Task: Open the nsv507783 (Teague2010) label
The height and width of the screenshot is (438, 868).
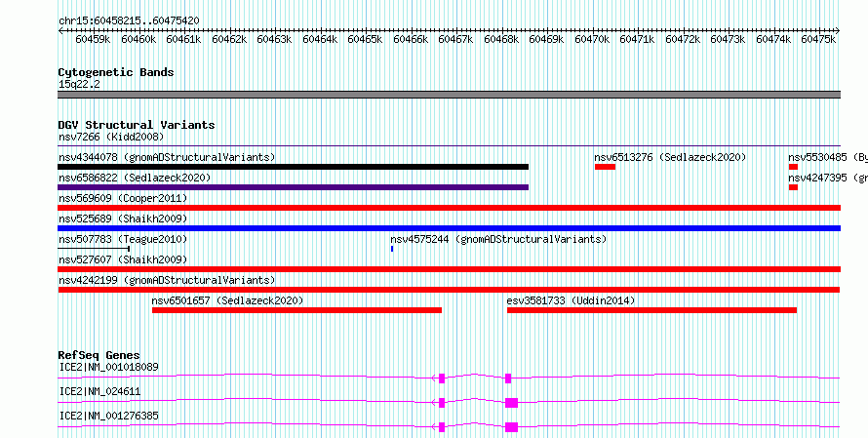Action: click(x=123, y=239)
